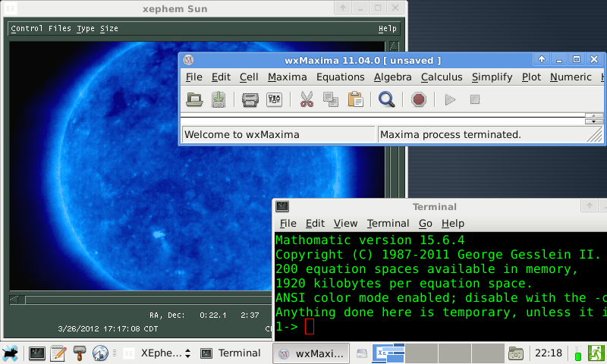This screenshot has width=607, height=364.
Task: Open the Terminal menu in Terminal window
Action: pyautogui.click(x=388, y=224)
